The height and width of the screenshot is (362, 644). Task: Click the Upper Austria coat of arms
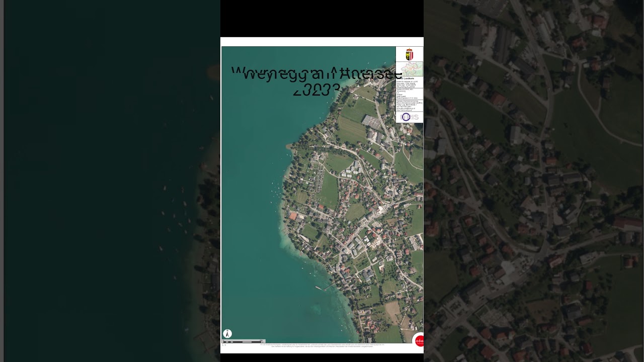point(409,54)
